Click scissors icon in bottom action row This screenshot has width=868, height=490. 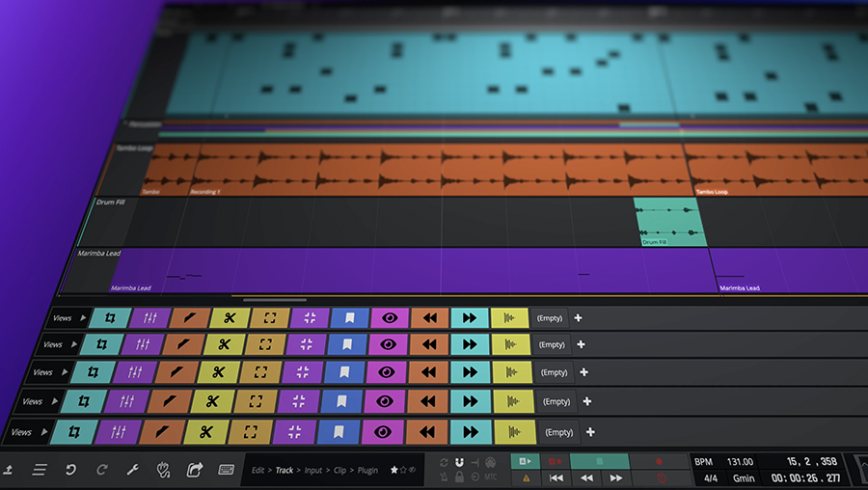click(206, 432)
